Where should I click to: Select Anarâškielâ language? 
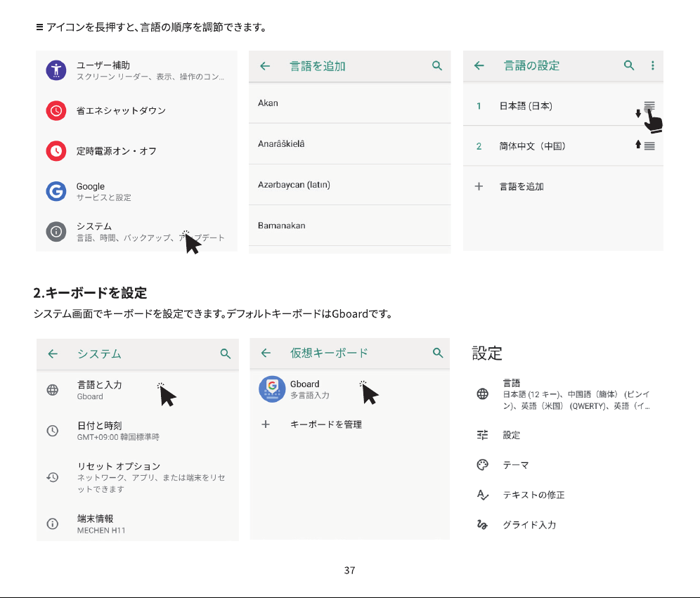point(349,143)
